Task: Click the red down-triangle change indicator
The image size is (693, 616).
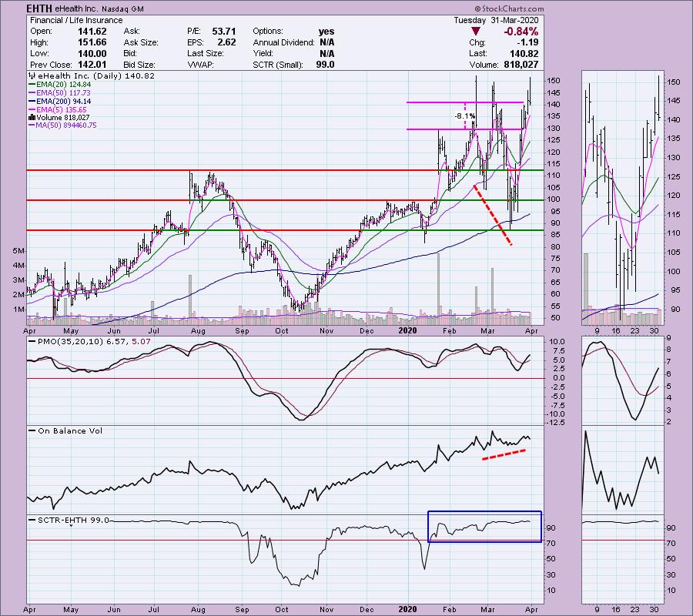Action: click(x=476, y=32)
